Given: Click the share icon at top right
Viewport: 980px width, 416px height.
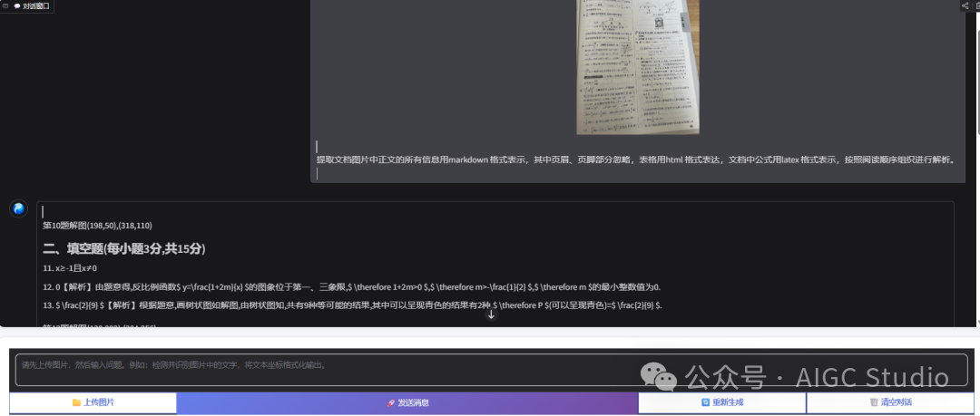Looking at the screenshot, I should tap(965, 5).
